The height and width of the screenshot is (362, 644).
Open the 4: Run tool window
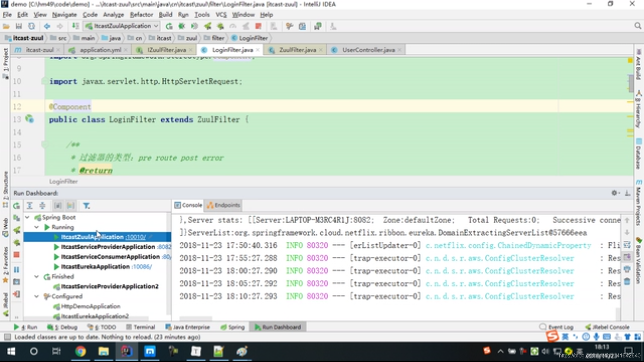pos(25,327)
